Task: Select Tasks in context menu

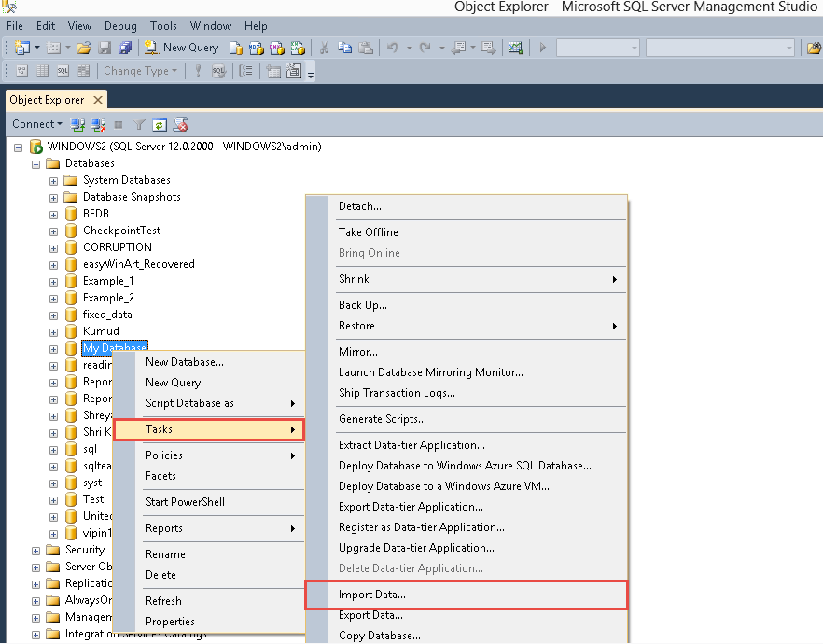Action: 209,429
